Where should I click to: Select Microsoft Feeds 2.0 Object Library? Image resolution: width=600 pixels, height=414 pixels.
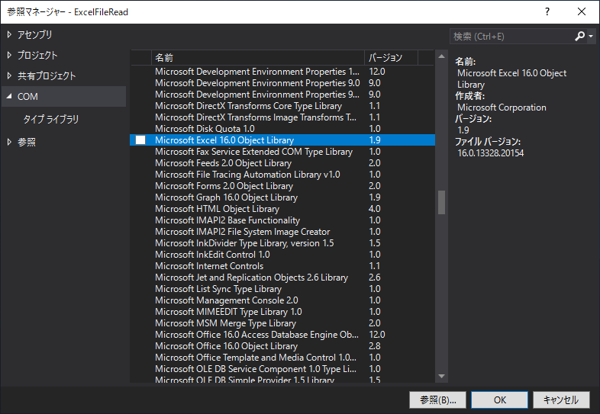click(x=282, y=163)
